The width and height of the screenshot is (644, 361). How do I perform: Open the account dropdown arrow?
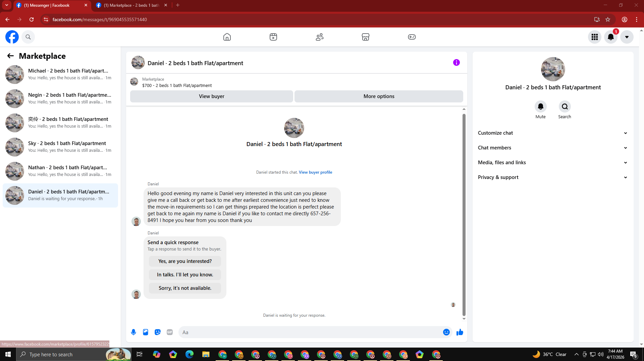tap(627, 37)
